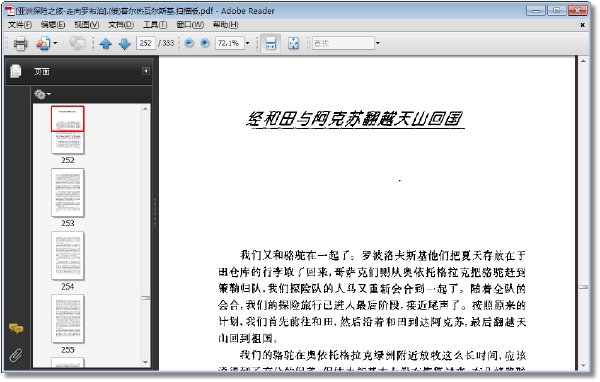Click the Print icon in toolbar
Viewport: 600px width, 382px height.
point(20,44)
